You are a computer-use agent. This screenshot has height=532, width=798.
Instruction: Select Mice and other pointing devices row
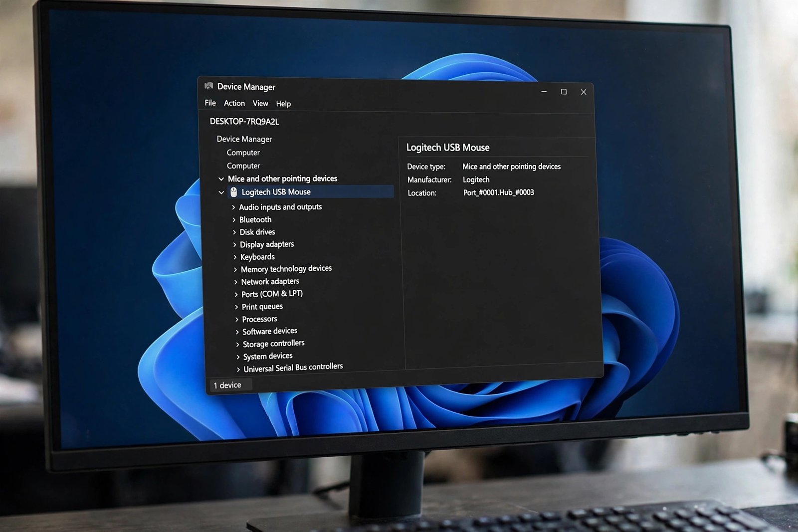282,178
